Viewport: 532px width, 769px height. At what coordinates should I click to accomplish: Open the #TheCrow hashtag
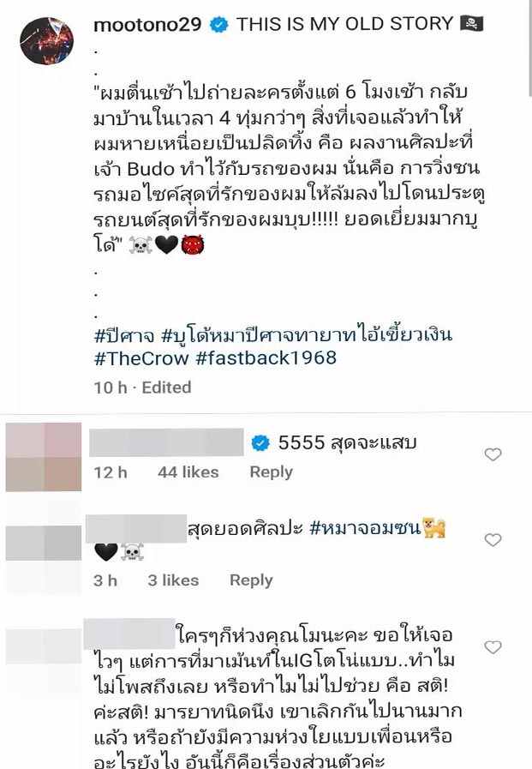[141, 358]
